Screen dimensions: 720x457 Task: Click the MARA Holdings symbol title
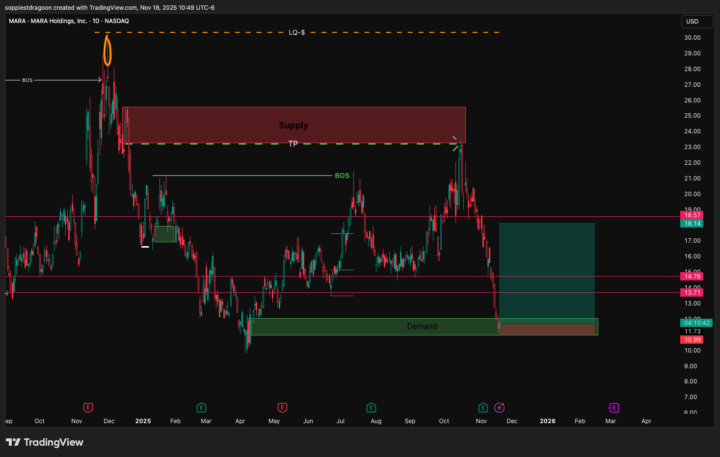[69, 21]
